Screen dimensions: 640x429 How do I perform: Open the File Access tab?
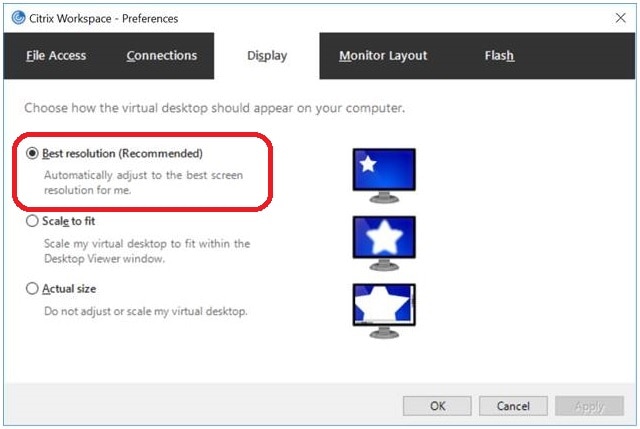[x=56, y=56]
